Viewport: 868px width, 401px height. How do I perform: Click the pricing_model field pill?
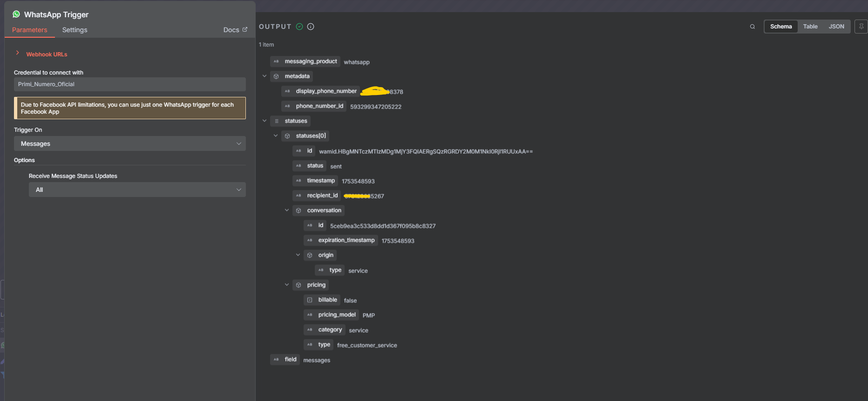(x=331, y=315)
